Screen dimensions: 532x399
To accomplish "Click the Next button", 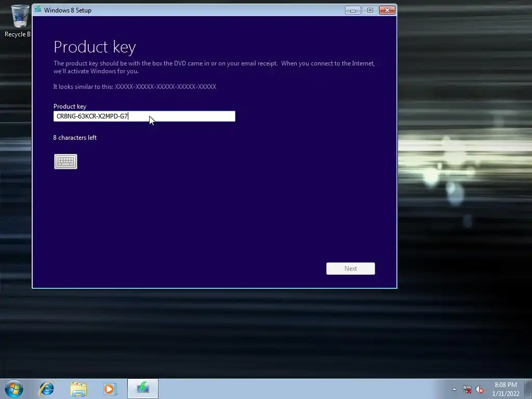I will [x=351, y=269].
